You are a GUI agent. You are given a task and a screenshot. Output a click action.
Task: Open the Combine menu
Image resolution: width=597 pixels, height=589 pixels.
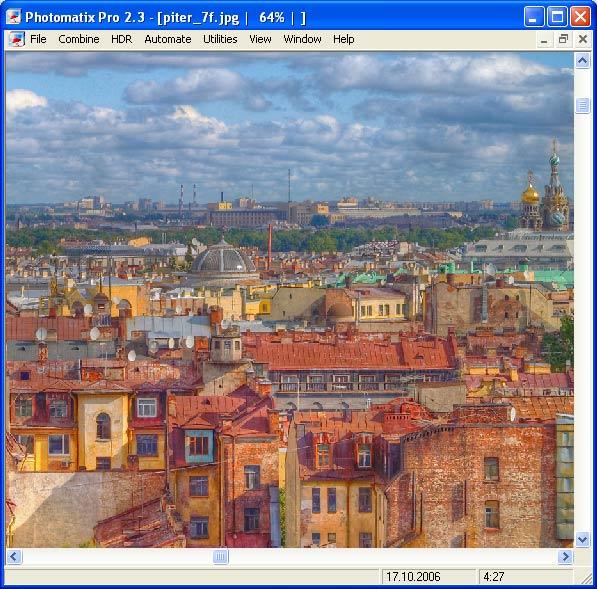pos(79,39)
